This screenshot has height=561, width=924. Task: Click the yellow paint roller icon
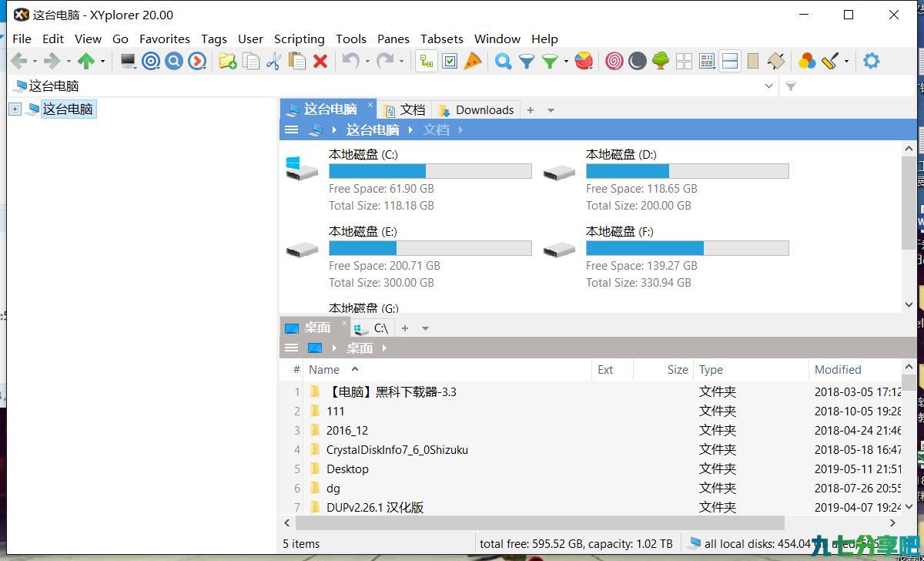830,61
